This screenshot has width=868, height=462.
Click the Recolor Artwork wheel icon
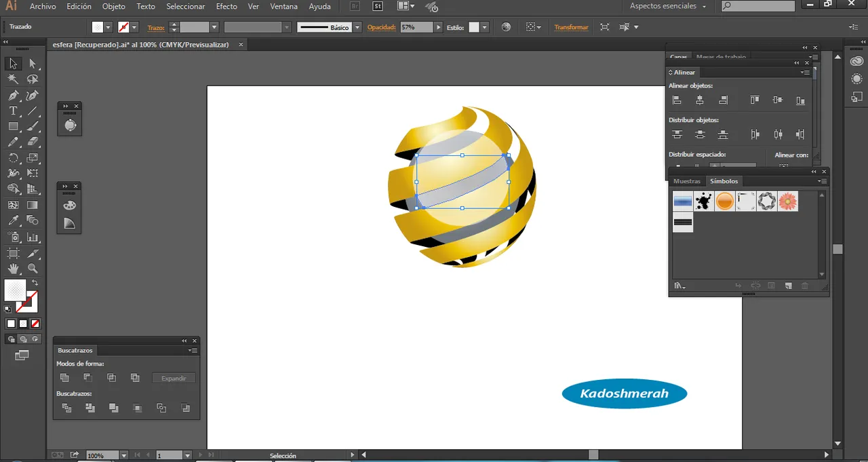(x=506, y=27)
